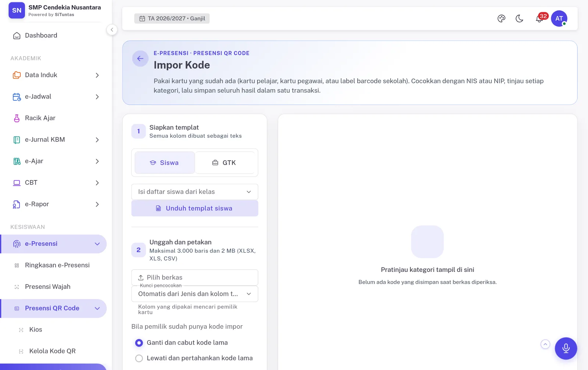The image size is (588, 370).
Task: Click the Dashboard home icon
Action: (17, 36)
